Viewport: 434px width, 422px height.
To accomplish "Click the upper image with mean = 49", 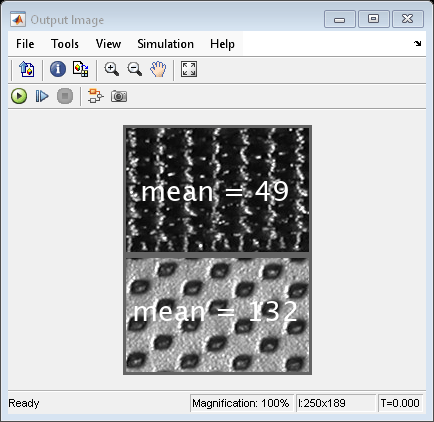I will tap(217, 190).
